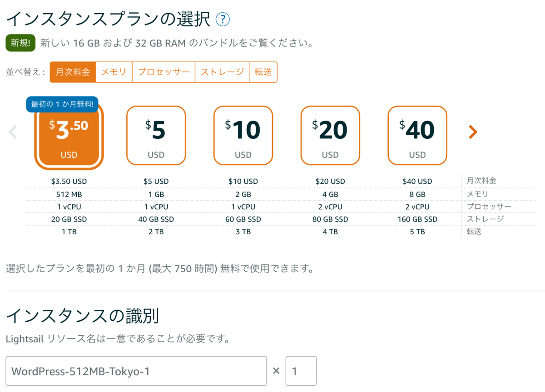545x392 pixels.
Task: Click the instance quantity field showing 1
Action: point(301,371)
